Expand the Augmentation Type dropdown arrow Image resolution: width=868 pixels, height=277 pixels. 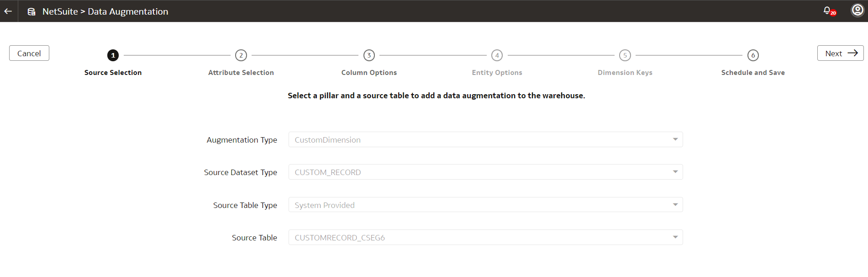click(x=675, y=139)
